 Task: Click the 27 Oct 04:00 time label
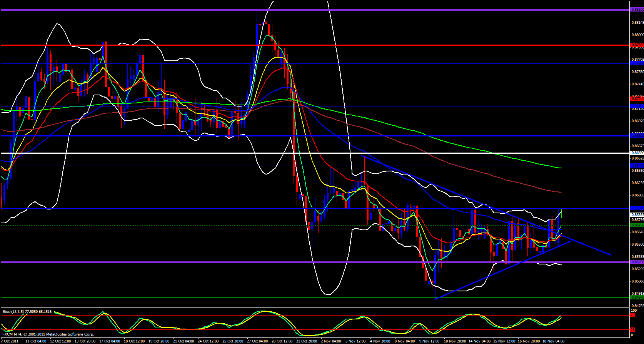pyautogui.click(x=257, y=341)
